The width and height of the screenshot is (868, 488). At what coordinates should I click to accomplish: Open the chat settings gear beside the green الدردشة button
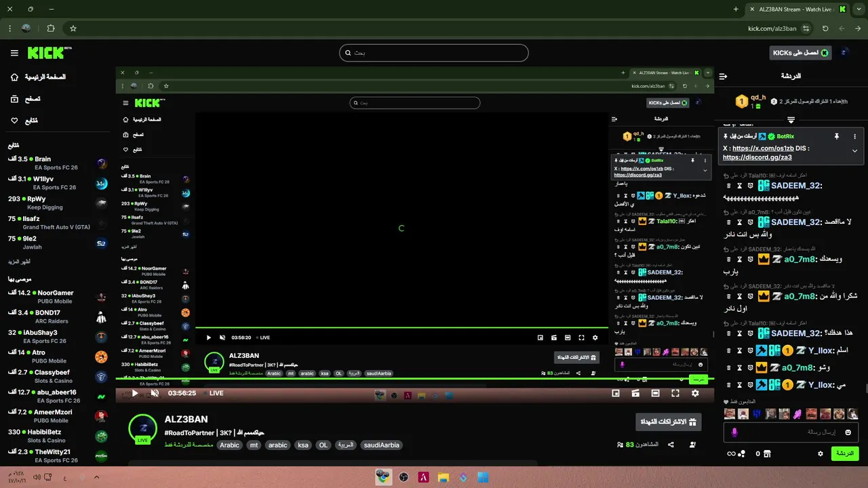(821, 453)
